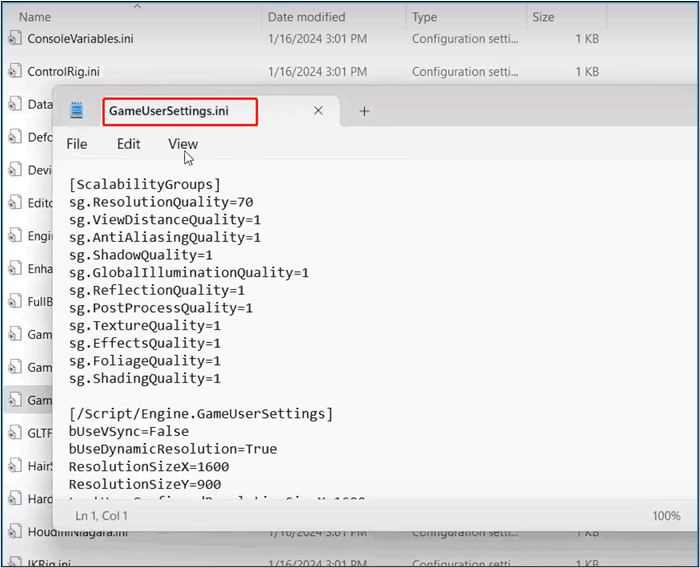Screen dimensions: 700x568
Task: Click the file icon next to FullB
Action: click(x=15, y=301)
